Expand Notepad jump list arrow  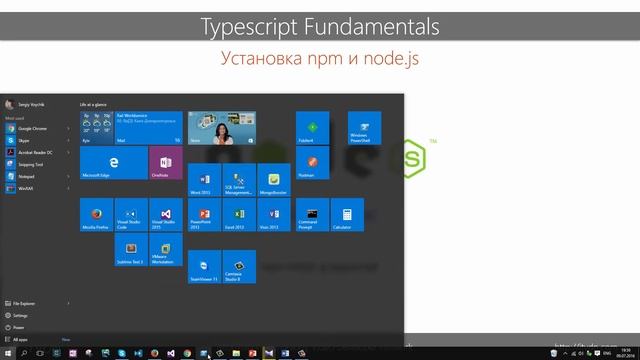(69, 177)
